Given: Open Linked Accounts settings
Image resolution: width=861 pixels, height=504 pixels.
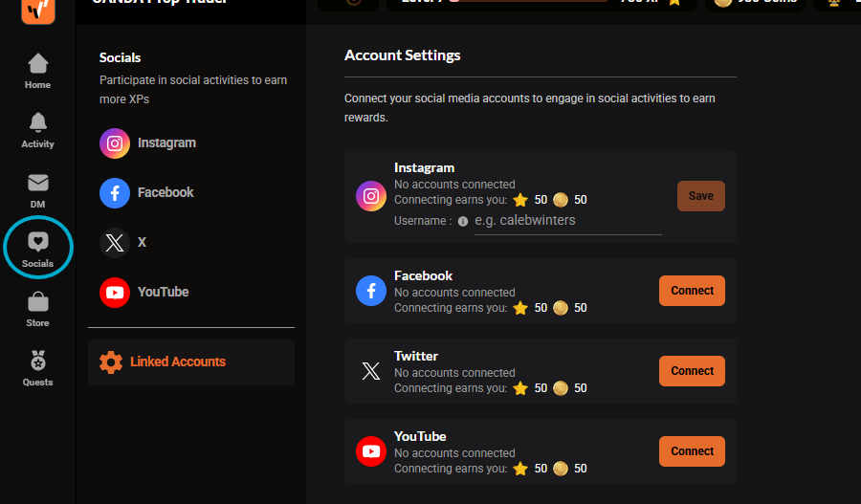Looking at the screenshot, I should click(191, 362).
